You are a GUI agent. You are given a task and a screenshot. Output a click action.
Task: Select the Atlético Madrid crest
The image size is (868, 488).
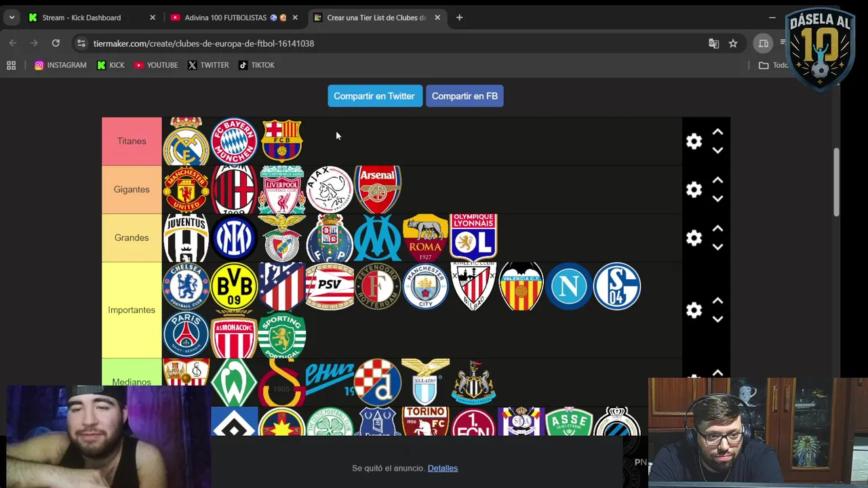coord(282,286)
